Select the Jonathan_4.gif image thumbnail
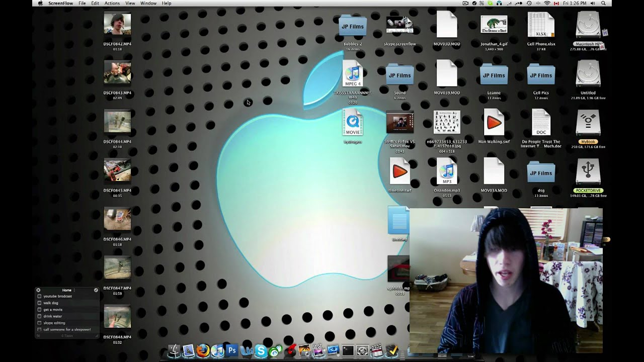 [494, 24]
